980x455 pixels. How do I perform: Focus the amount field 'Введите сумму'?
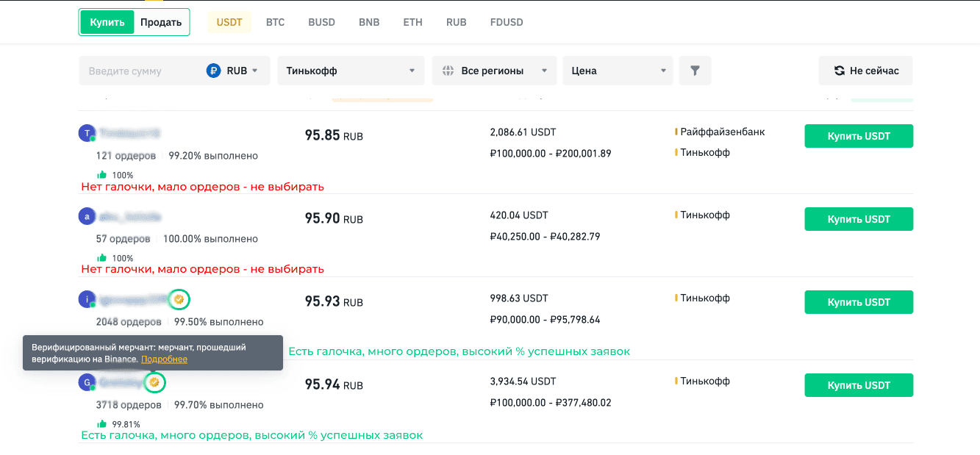tap(140, 71)
